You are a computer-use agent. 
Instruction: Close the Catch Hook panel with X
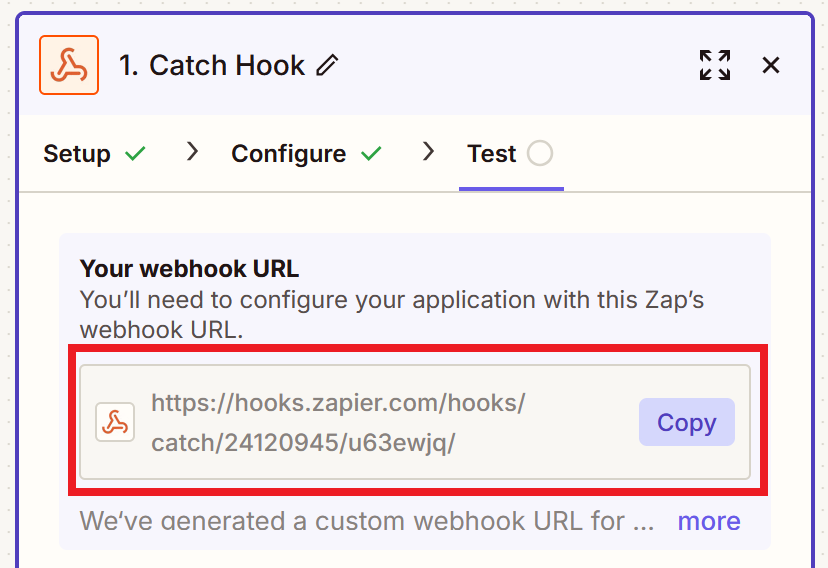[x=771, y=65]
